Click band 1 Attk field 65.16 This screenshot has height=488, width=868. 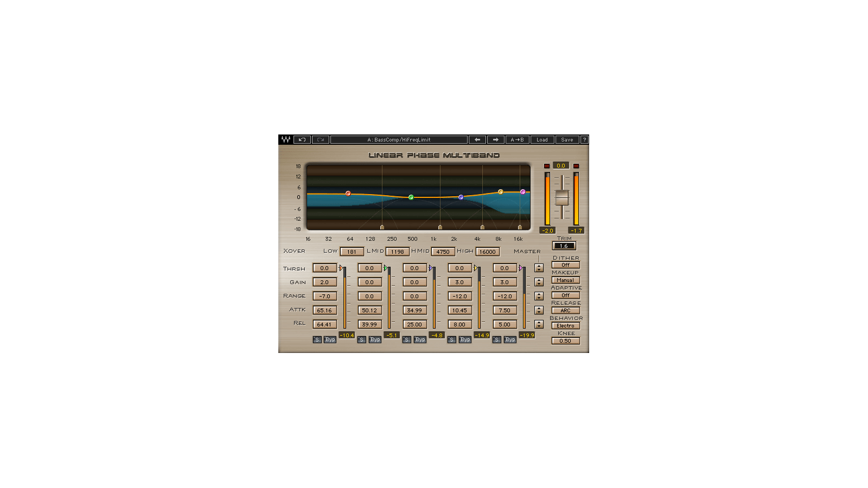coord(325,310)
